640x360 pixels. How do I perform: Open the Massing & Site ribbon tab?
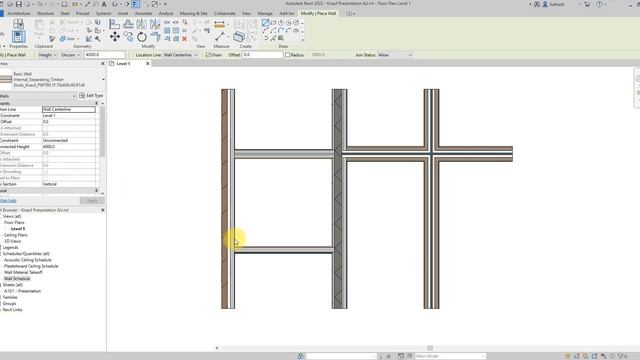click(x=193, y=13)
